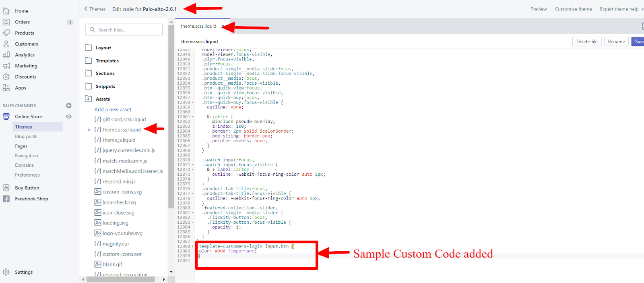Click the search magnifier icon
The width and height of the screenshot is (644, 283).
(x=93, y=30)
